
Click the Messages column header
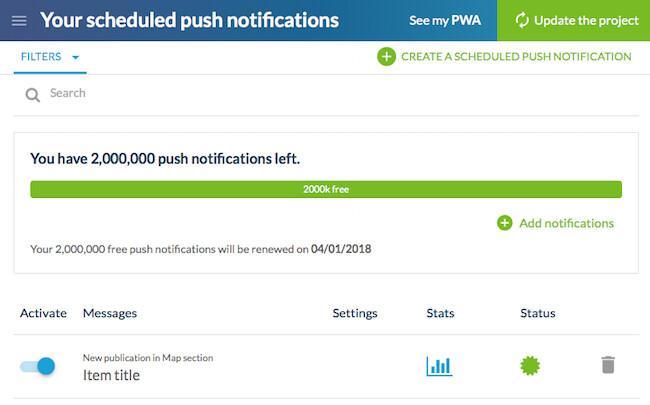(110, 313)
